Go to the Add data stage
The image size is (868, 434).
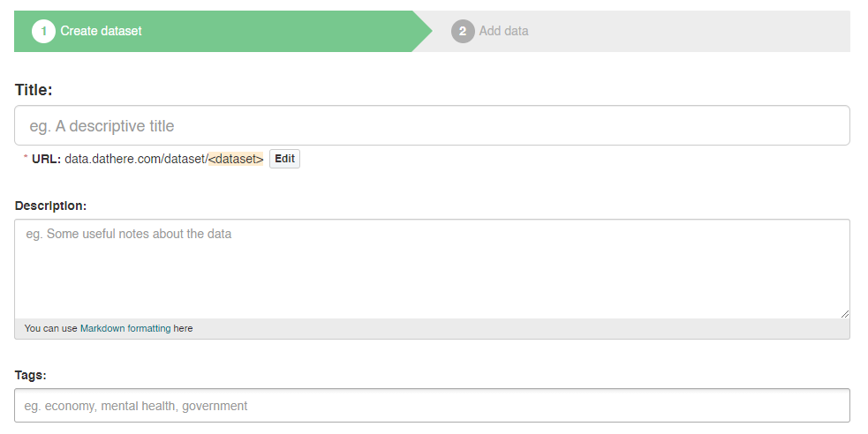click(x=503, y=32)
